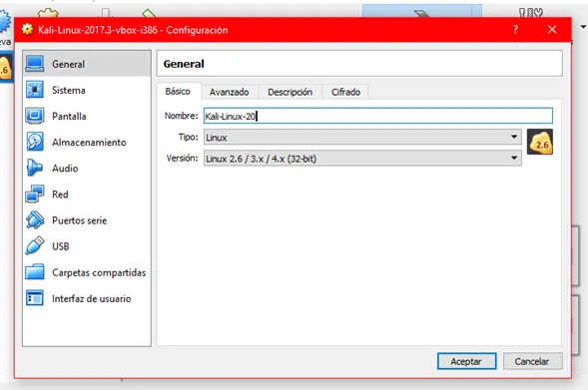Click the Red network icon
Image resolution: width=588 pixels, height=390 pixels.
tap(35, 195)
